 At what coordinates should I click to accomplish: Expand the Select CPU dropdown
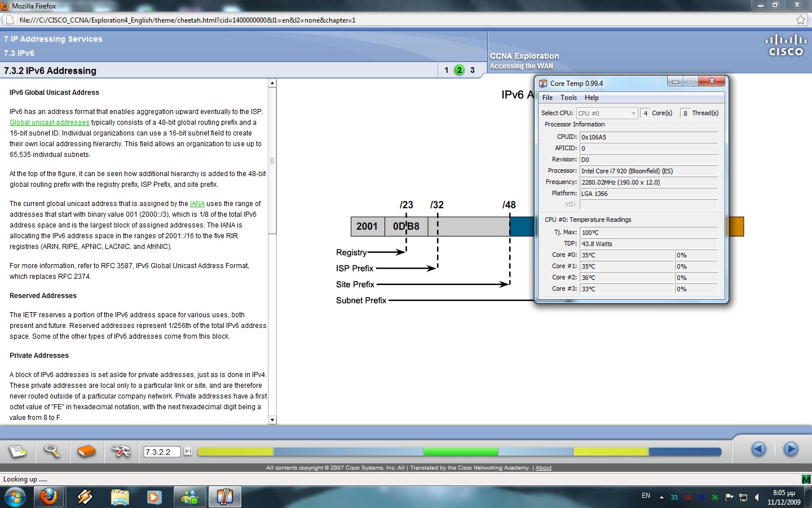(633, 113)
